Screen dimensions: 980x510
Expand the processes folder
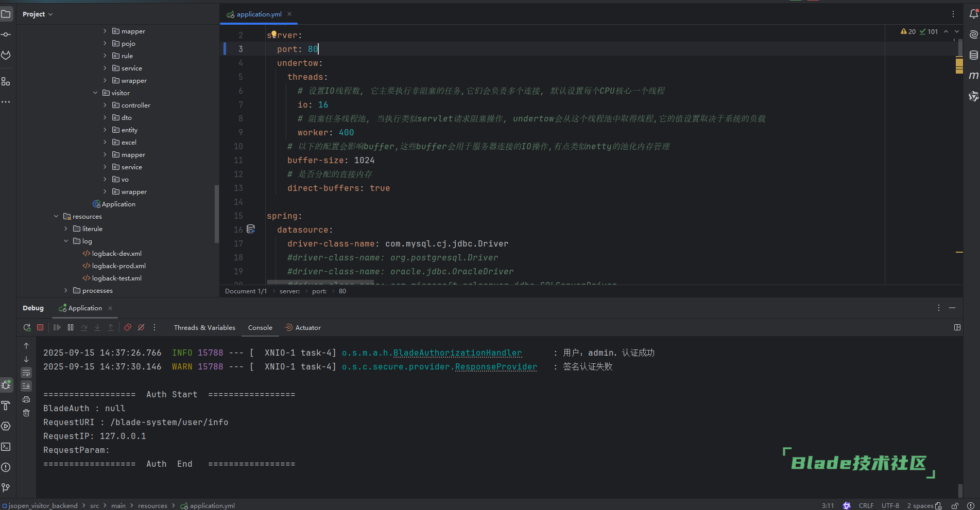click(x=66, y=291)
